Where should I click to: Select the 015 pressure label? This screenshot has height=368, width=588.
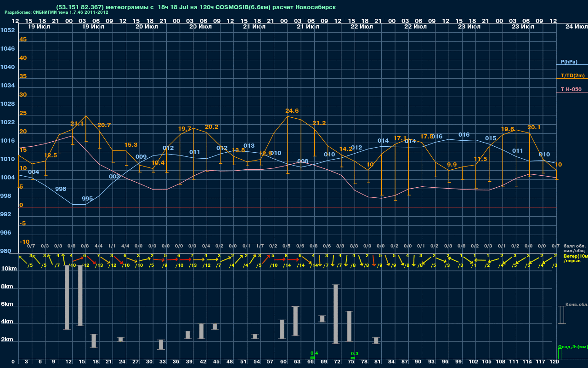point(491,138)
